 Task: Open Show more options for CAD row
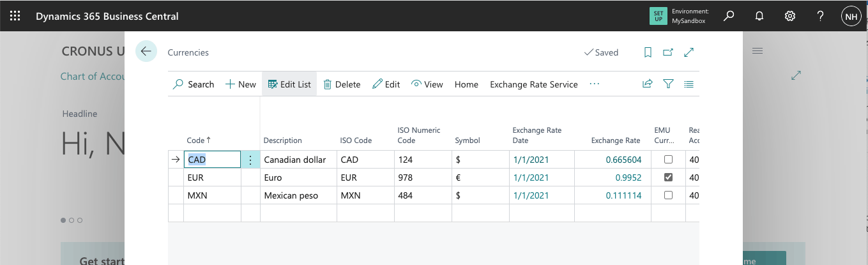click(250, 160)
